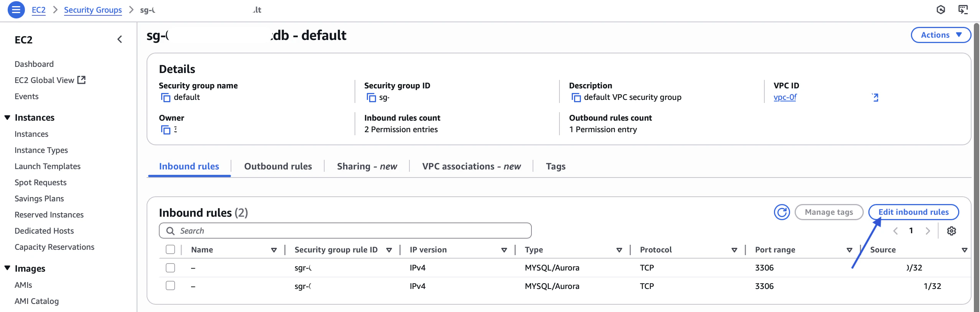Screen dimensions: 980x312
Task: Open Reserved Instances
Action: tap(49, 215)
